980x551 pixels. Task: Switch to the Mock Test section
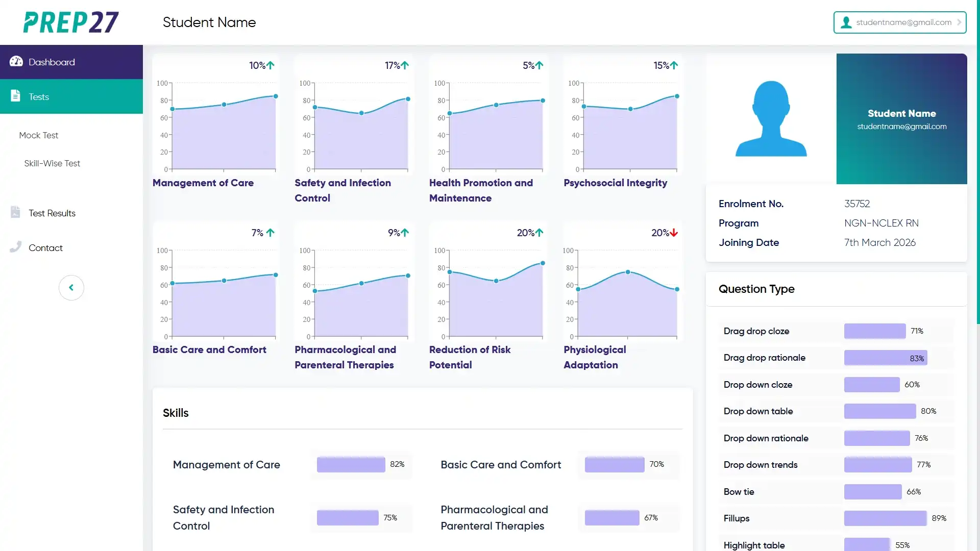point(38,135)
